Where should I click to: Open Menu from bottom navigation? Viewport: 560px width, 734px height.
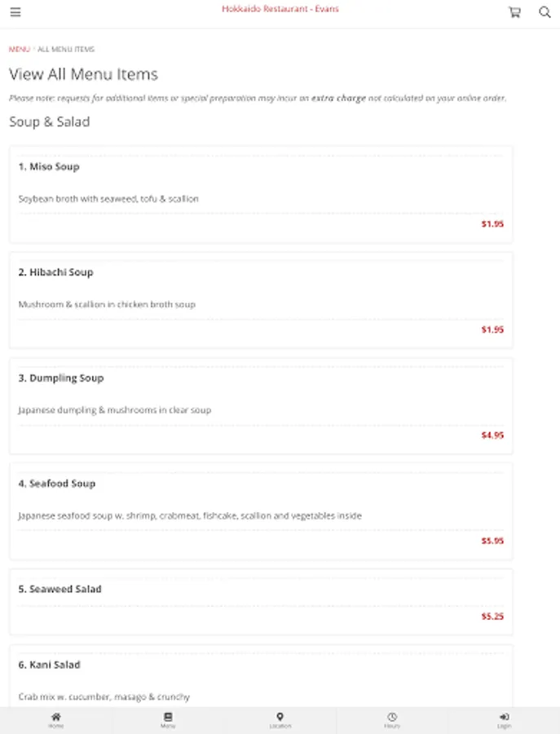[x=168, y=720]
